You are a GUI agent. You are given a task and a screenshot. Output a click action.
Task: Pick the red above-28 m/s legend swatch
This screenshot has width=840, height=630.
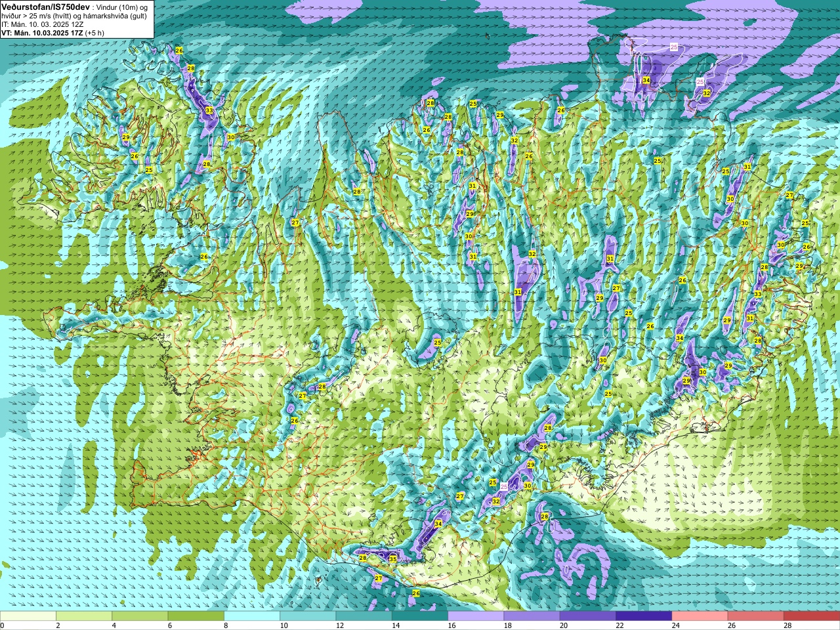point(812,616)
